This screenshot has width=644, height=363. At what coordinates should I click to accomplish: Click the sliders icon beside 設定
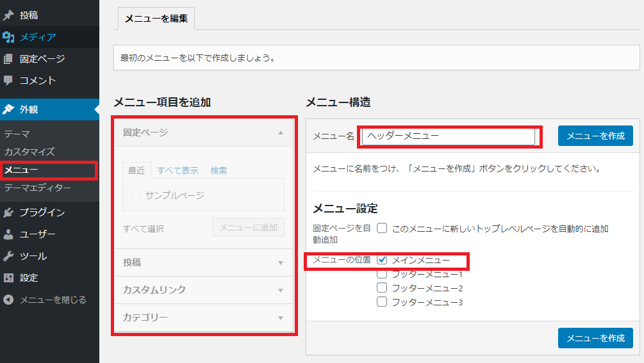pyautogui.click(x=8, y=278)
